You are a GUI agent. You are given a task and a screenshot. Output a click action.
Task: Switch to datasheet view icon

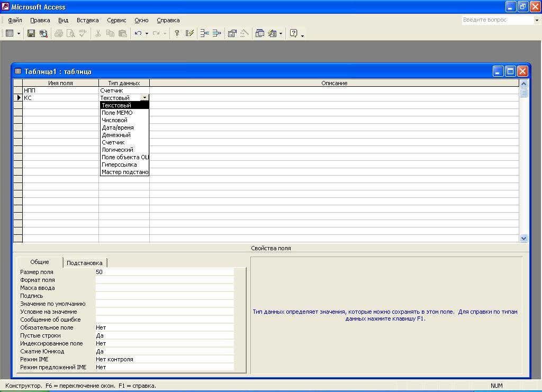coord(10,33)
